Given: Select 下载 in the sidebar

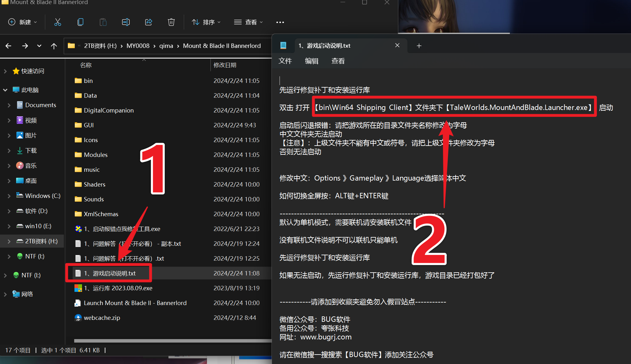Looking at the screenshot, I should tap(31, 150).
